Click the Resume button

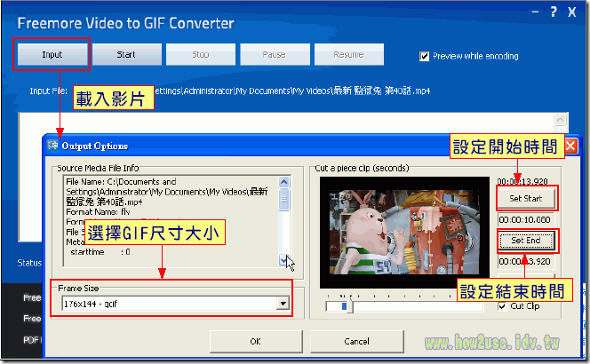point(349,54)
